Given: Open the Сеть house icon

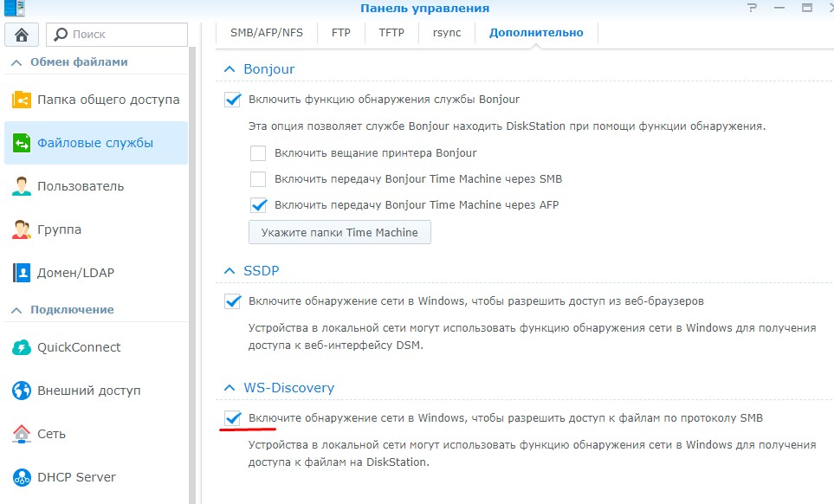Looking at the screenshot, I should tap(22, 434).
